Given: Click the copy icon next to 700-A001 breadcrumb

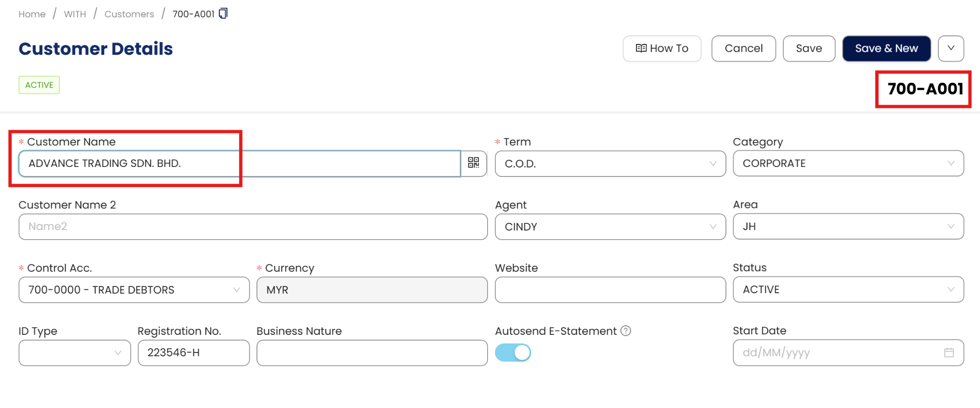Looking at the screenshot, I should click(223, 14).
